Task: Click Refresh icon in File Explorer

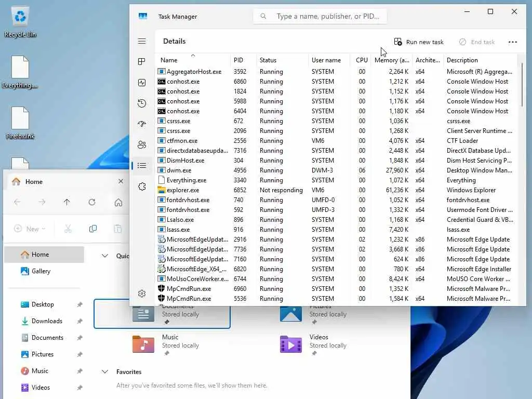Action: (92, 202)
